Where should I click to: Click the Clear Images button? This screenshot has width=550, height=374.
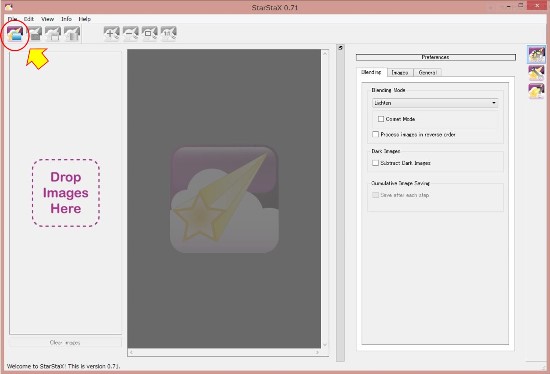point(65,342)
